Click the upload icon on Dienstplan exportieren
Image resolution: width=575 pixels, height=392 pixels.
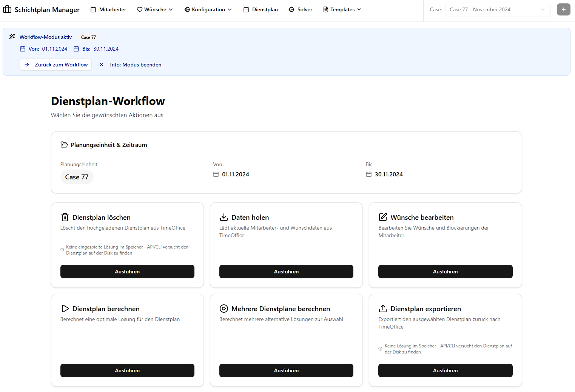click(383, 309)
